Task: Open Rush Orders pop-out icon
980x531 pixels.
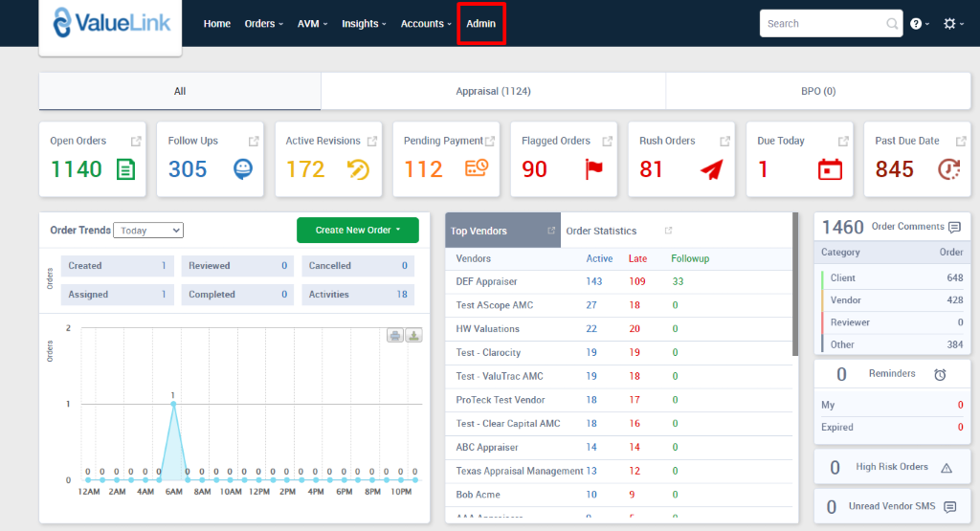Action: coord(724,142)
